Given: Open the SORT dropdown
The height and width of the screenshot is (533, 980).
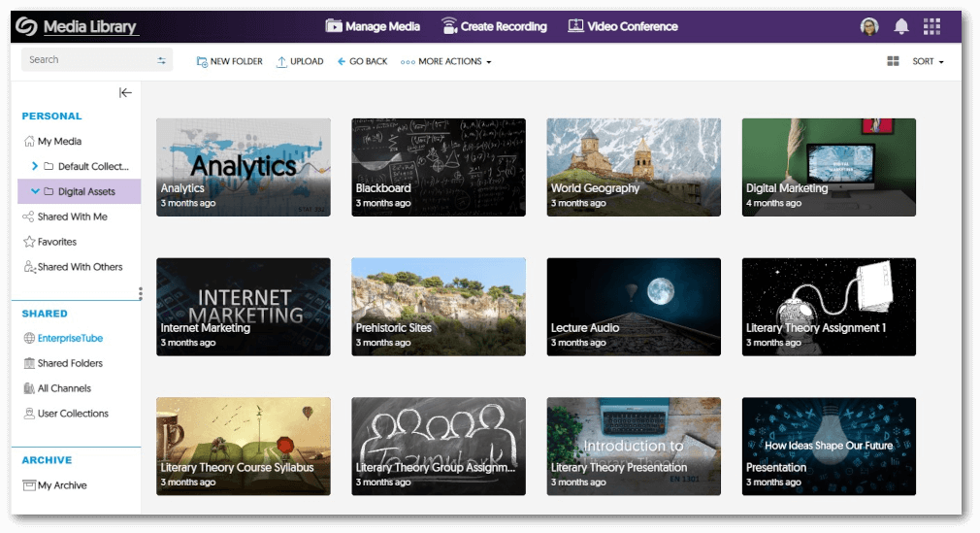Looking at the screenshot, I should pos(928,61).
